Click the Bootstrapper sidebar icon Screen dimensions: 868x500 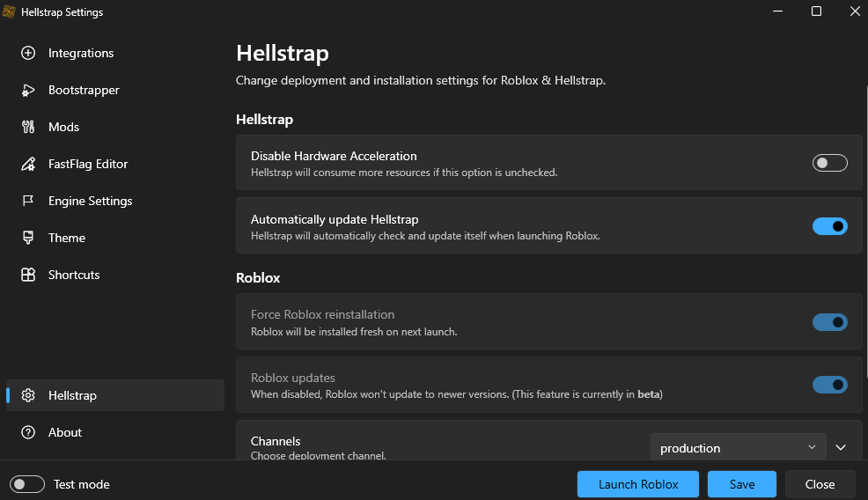[x=28, y=91]
